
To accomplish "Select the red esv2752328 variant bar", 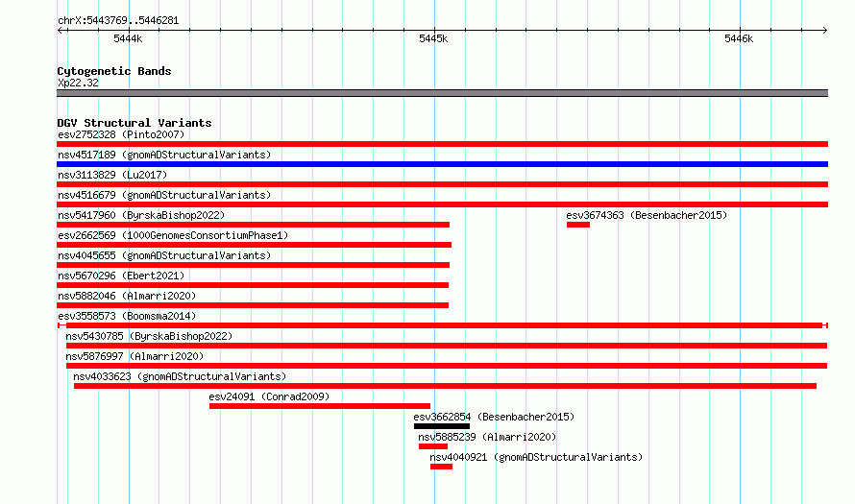I will 442,144.
